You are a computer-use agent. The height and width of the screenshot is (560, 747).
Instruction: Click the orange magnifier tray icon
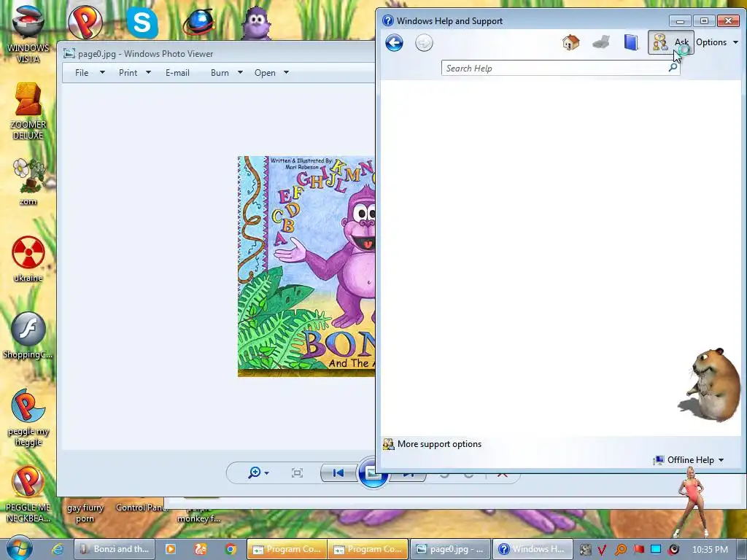click(621, 550)
